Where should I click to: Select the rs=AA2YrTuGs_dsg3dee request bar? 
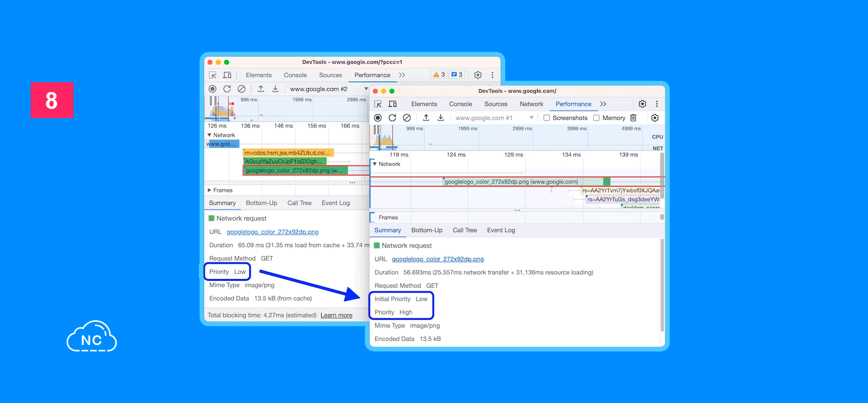point(623,199)
